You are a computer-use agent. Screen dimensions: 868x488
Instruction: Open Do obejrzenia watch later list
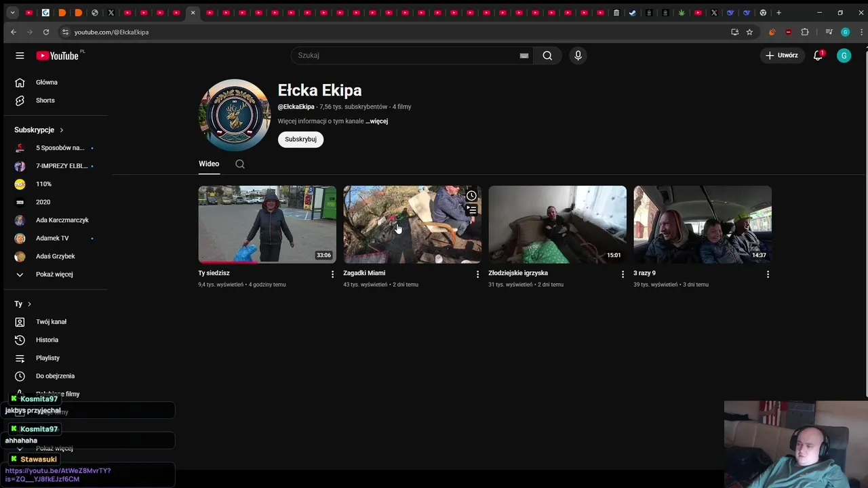pyautogui.click(x=56, y=376)
